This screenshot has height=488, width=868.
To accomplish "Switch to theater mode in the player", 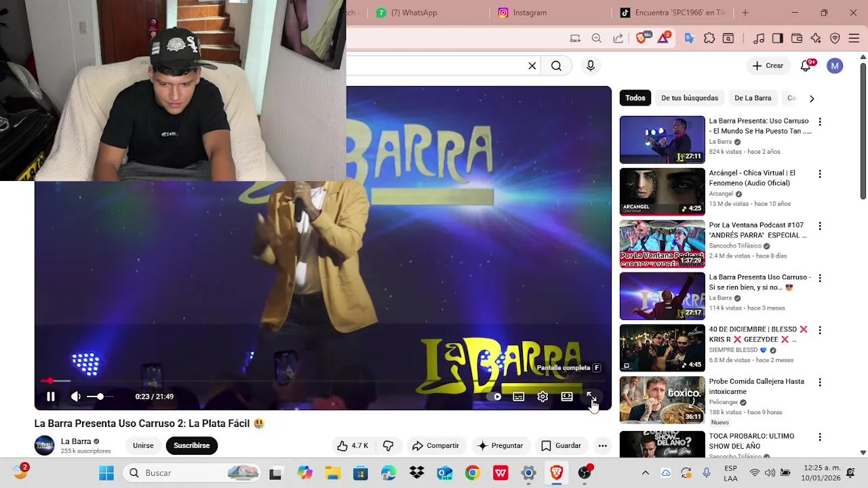I will [567, 396].
